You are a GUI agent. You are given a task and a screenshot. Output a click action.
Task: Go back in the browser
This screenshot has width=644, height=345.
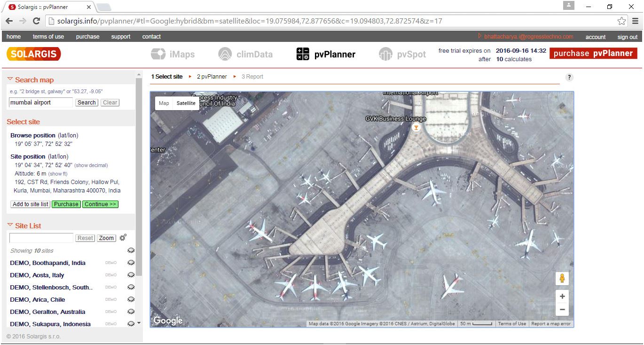pos(9,21)
